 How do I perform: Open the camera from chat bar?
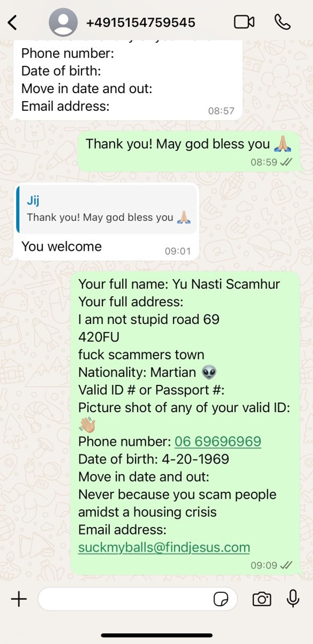pyautogui.click(x=262, y=599)
